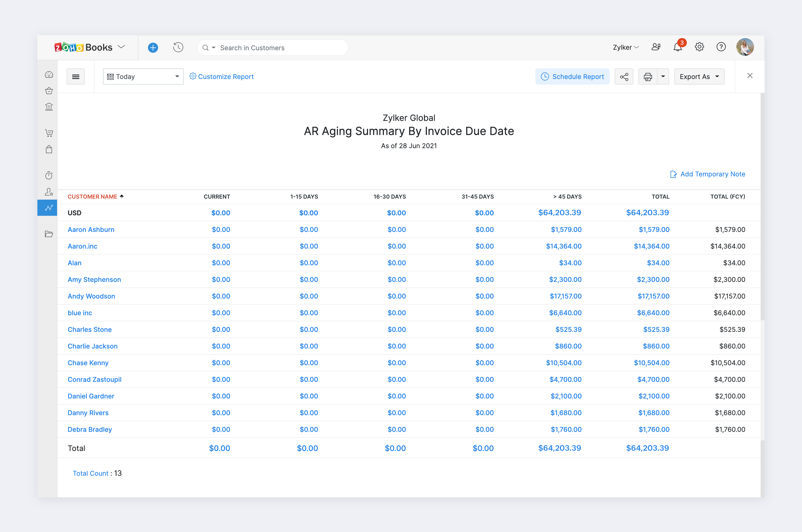
Task: Open the Export As dropdown
Action: [x=699, y=77]
